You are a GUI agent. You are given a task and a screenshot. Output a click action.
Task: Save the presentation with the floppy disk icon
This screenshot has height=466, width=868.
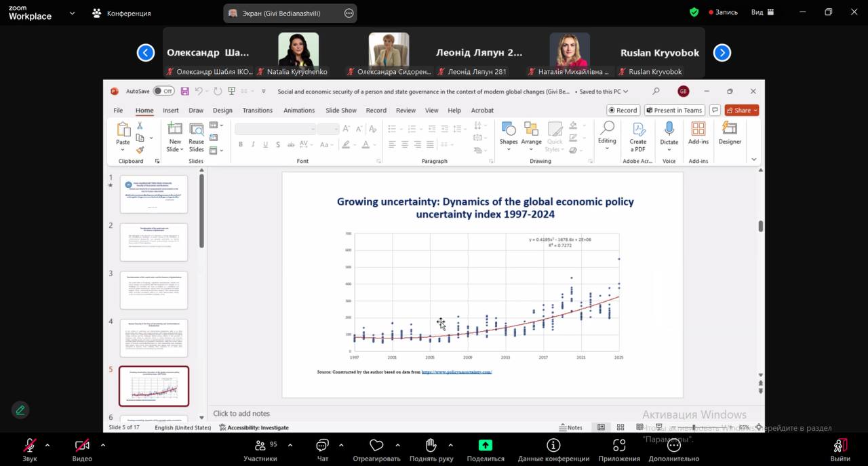coord(184,91)
